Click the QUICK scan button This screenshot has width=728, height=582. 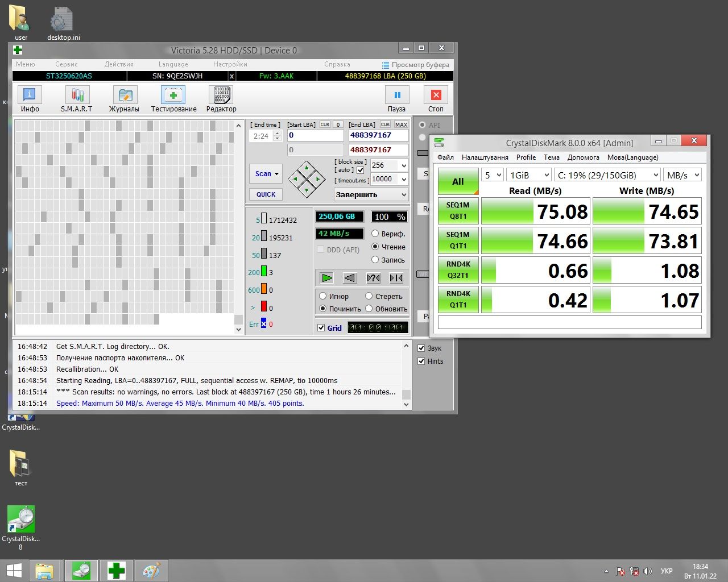pyautogui.click(x=266, y=194)
